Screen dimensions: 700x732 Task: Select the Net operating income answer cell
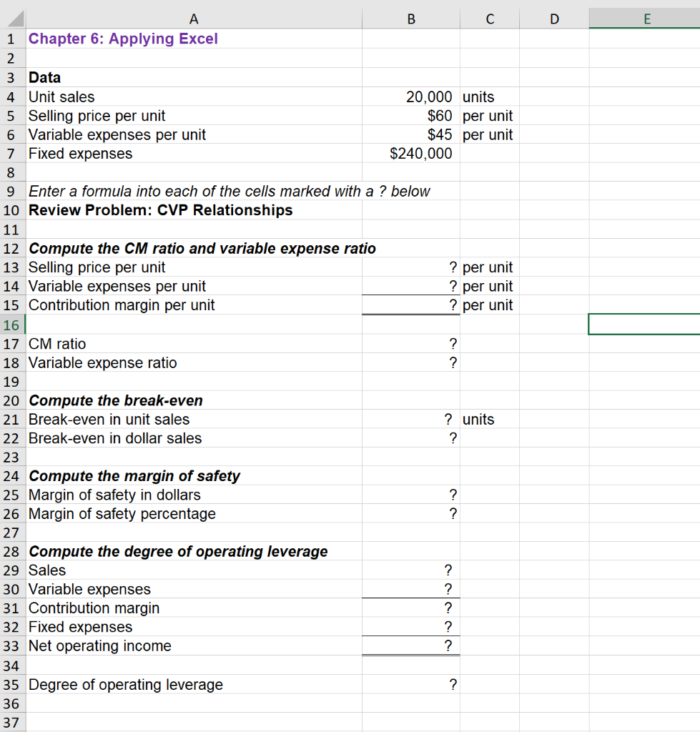(410, 646)
